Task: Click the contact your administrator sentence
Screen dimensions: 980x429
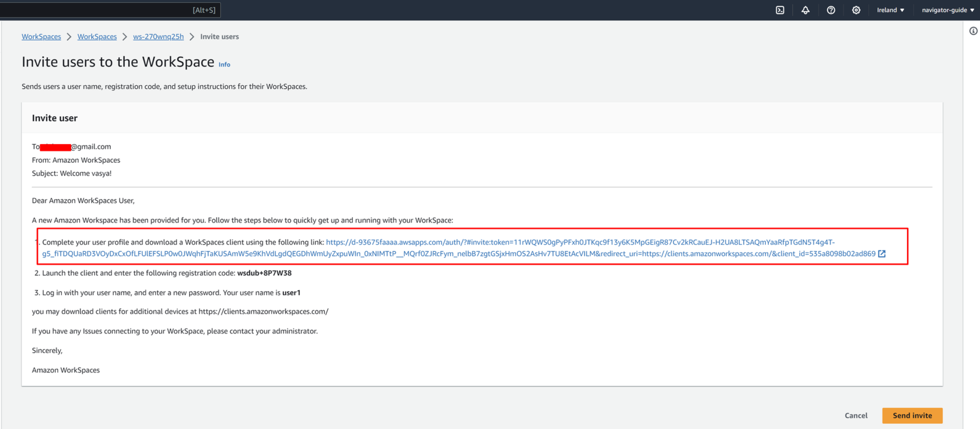Action: [175, 331]
